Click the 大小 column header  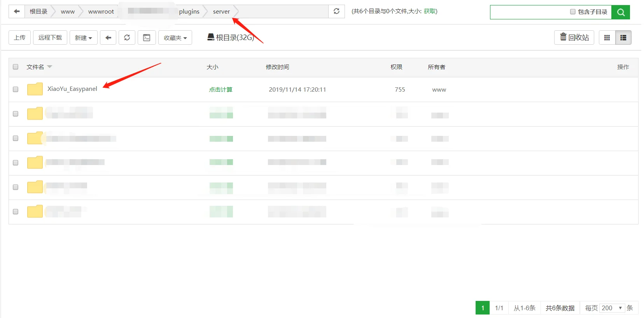coord(212,67)
